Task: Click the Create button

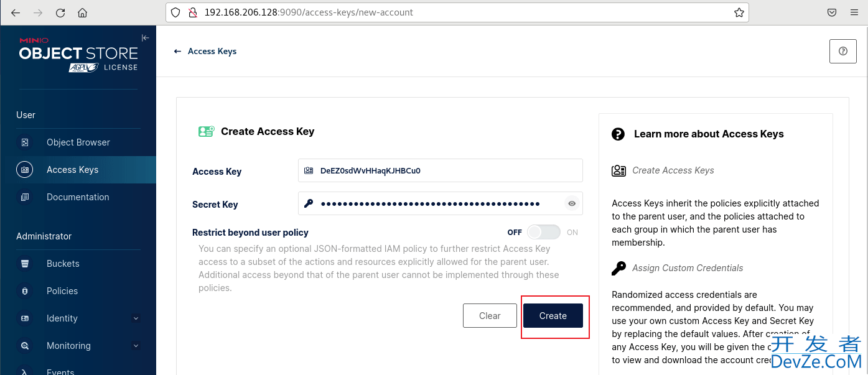Action: pyautogui.click(x=553, y=316)
